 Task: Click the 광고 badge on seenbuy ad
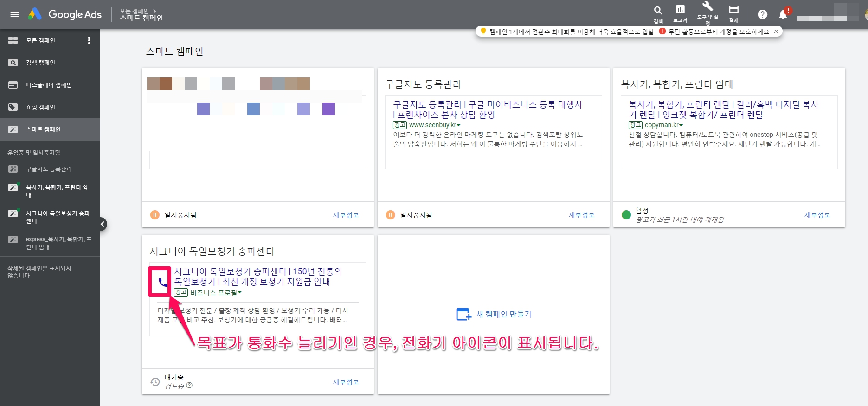[400, 125]
